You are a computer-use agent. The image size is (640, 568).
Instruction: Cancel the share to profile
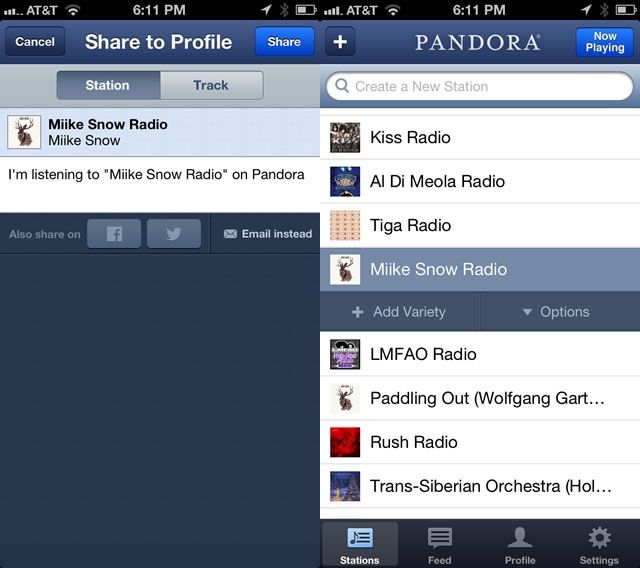35,42
